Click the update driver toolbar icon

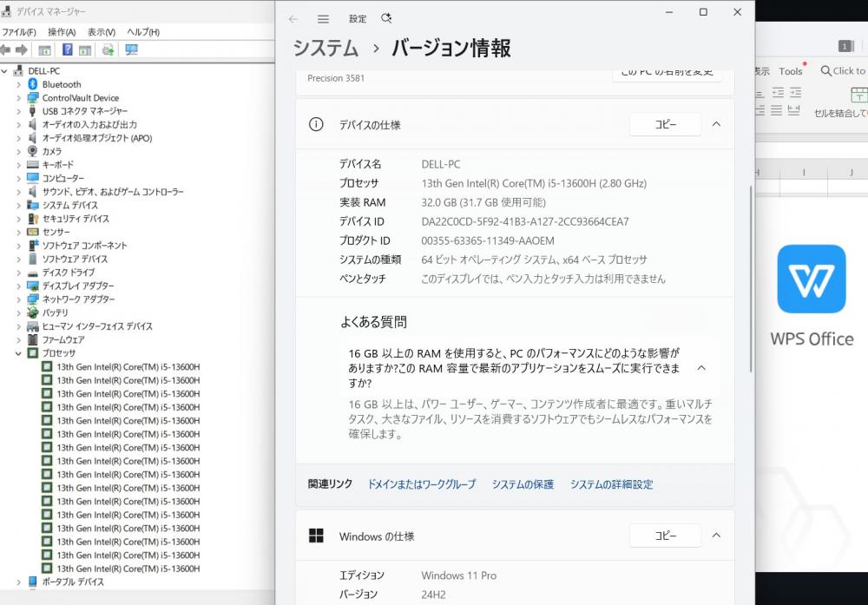click(x=108, y=49)
